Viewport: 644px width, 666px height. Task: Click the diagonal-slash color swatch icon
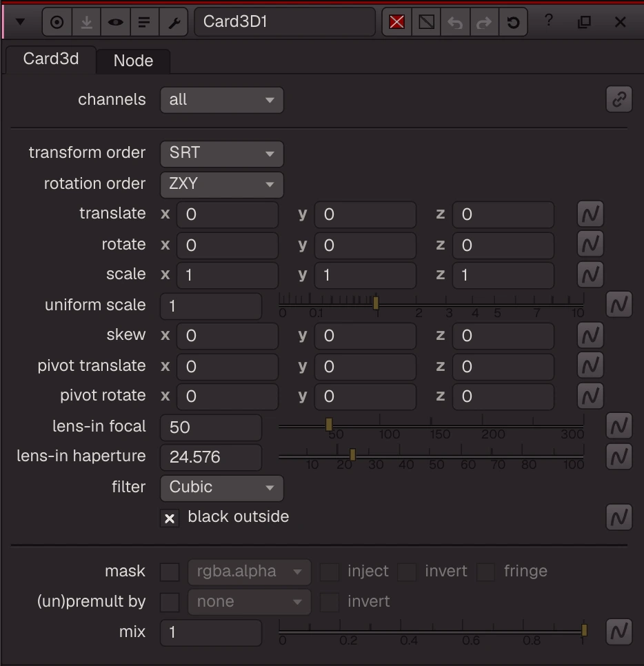coord(427,21)
